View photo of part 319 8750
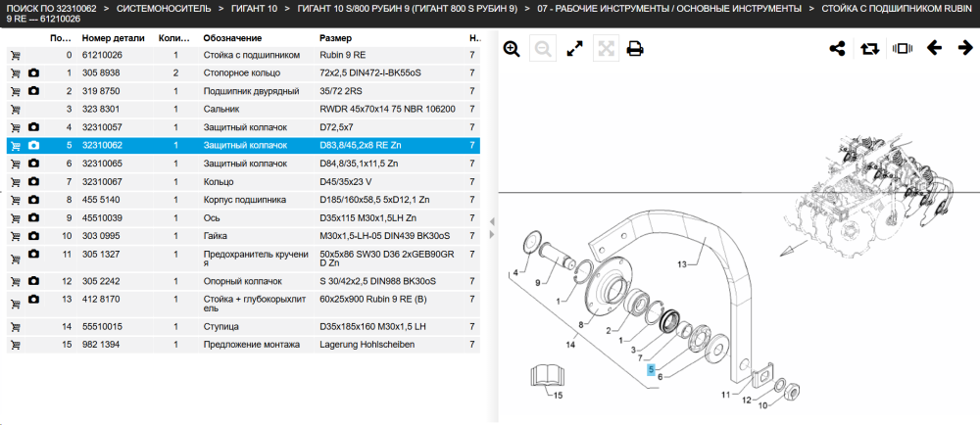The width and height of the screenshot is (980, 425). pos(33,91)
